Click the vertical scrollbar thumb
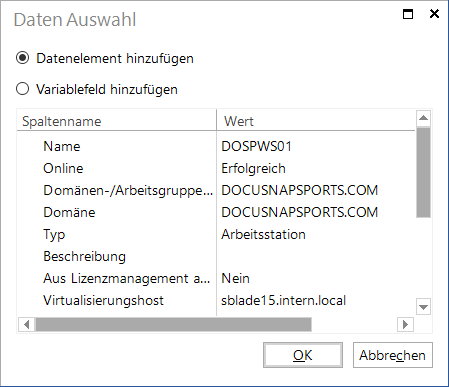 tap(423, 172)
